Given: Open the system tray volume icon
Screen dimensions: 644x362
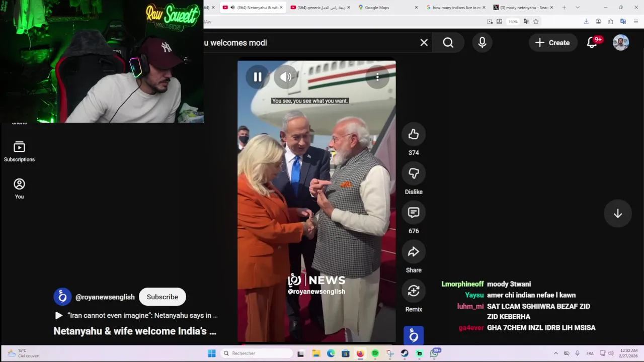Looking at the screenshot, I should tap(611, 353).
